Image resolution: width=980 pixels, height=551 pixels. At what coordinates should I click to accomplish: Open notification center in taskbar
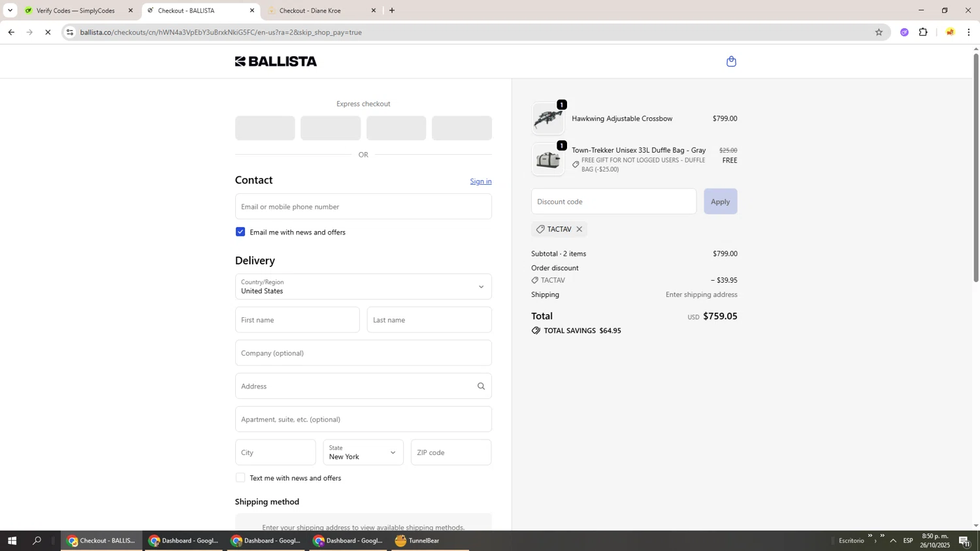(964, 541)
